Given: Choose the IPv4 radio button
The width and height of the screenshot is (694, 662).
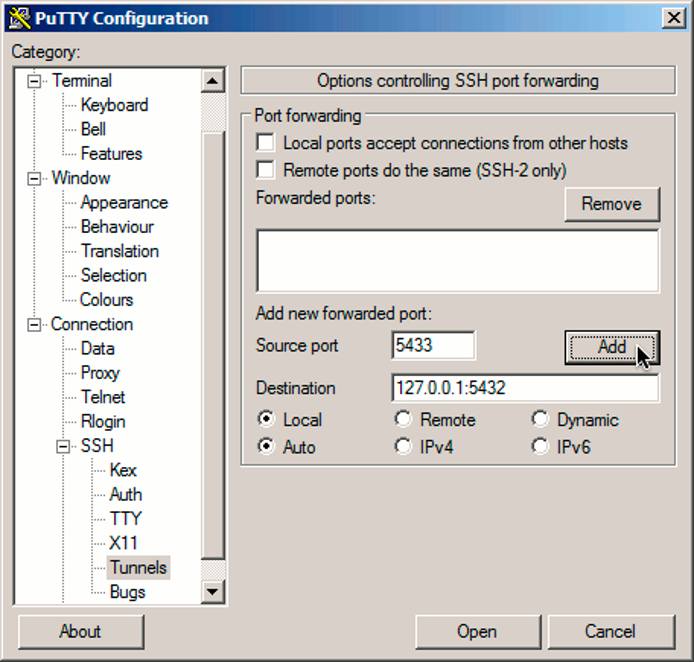Looking at the screenshot, I should 403,446.
